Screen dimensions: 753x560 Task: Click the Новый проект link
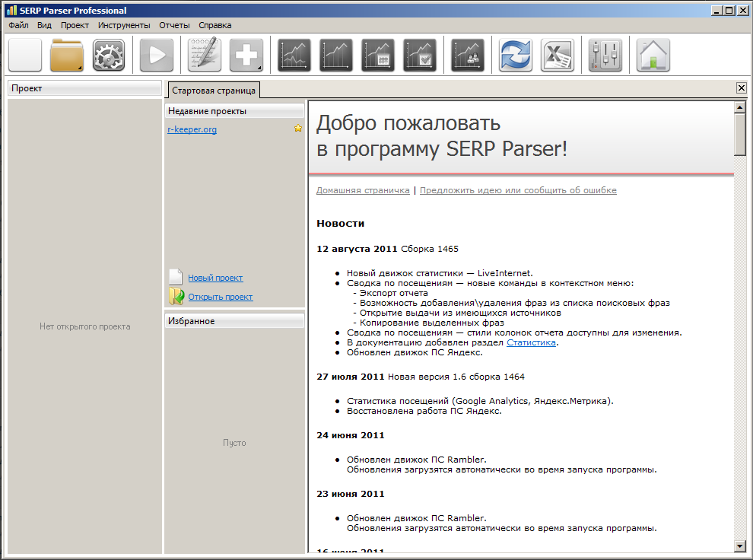point(215,278)
